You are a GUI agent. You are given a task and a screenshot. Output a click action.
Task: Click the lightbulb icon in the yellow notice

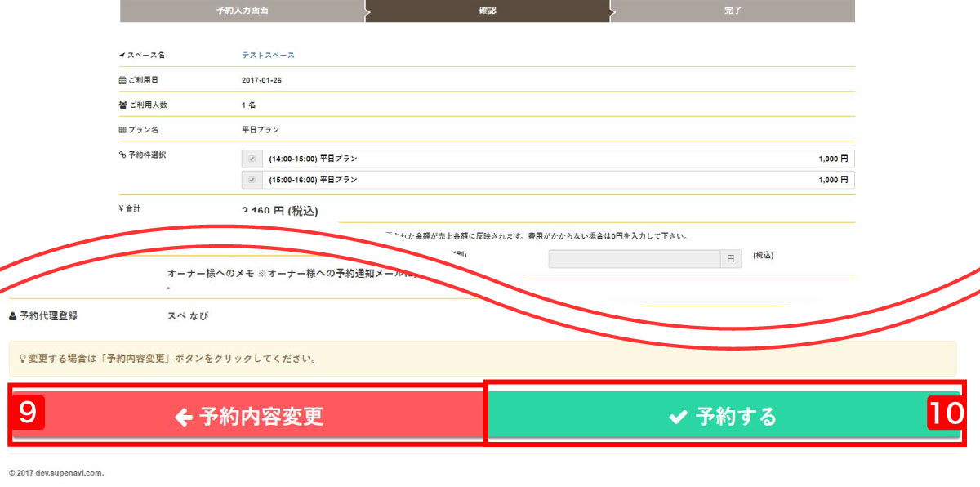[x=22, y=358]
